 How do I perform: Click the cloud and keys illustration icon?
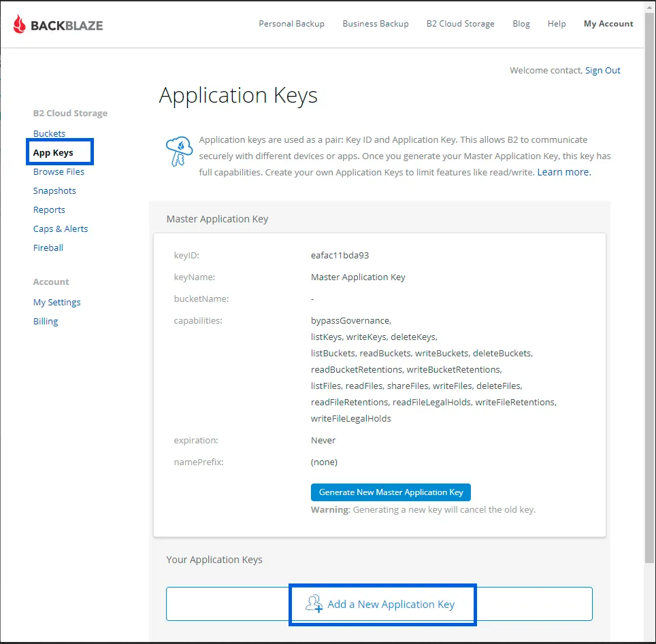179,152
